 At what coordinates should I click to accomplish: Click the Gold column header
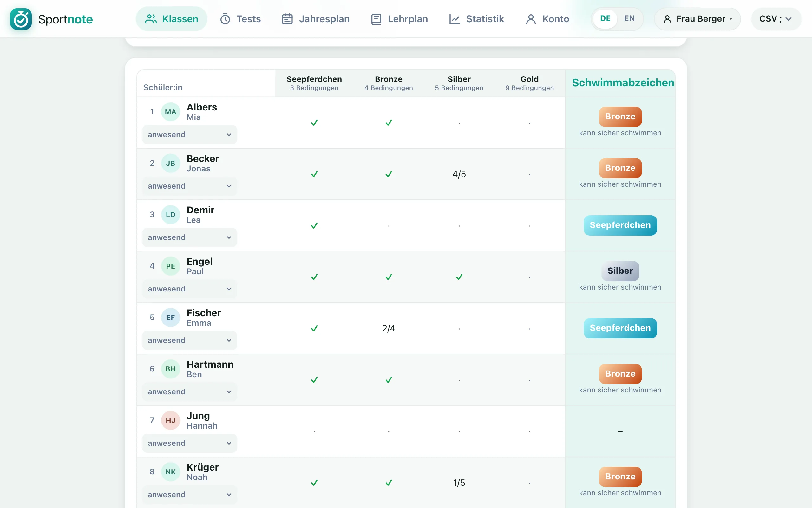click(x=529, y=83)
